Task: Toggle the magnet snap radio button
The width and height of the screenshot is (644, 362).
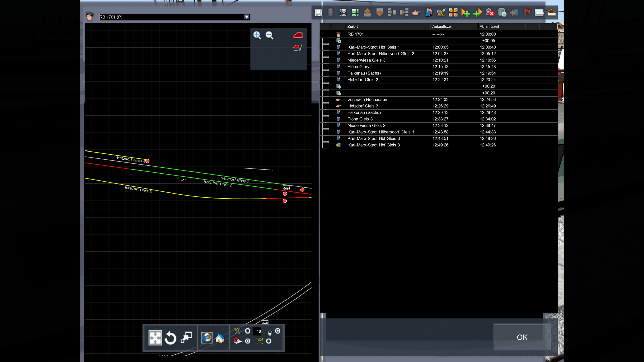Action: (x=248, y=341)
